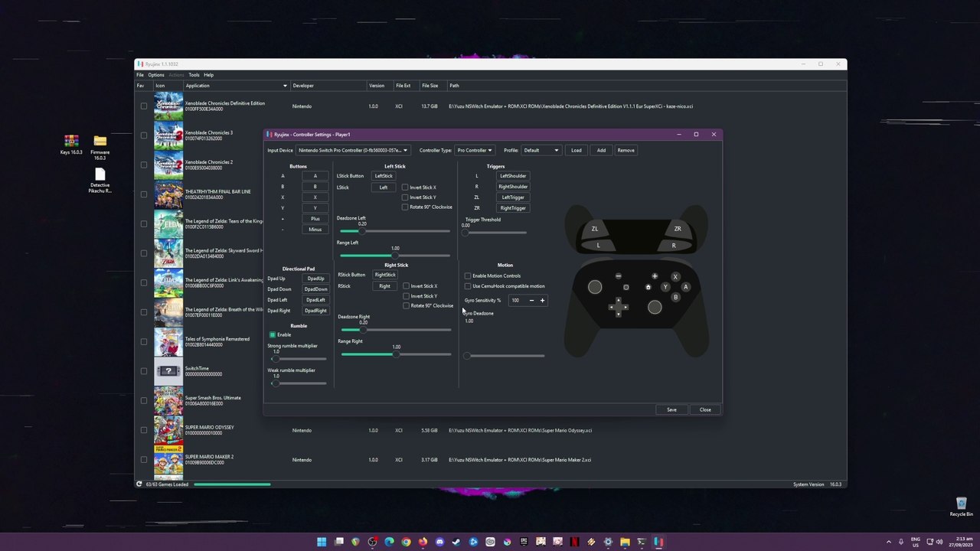980x551 pixels.
Task: Click the home button on controller diagram
Action: pyautogui.click(x=648, y=287)
